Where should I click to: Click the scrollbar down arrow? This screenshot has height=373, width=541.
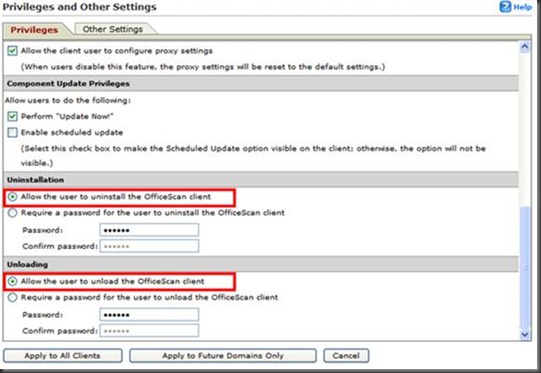tap(525, 334)
